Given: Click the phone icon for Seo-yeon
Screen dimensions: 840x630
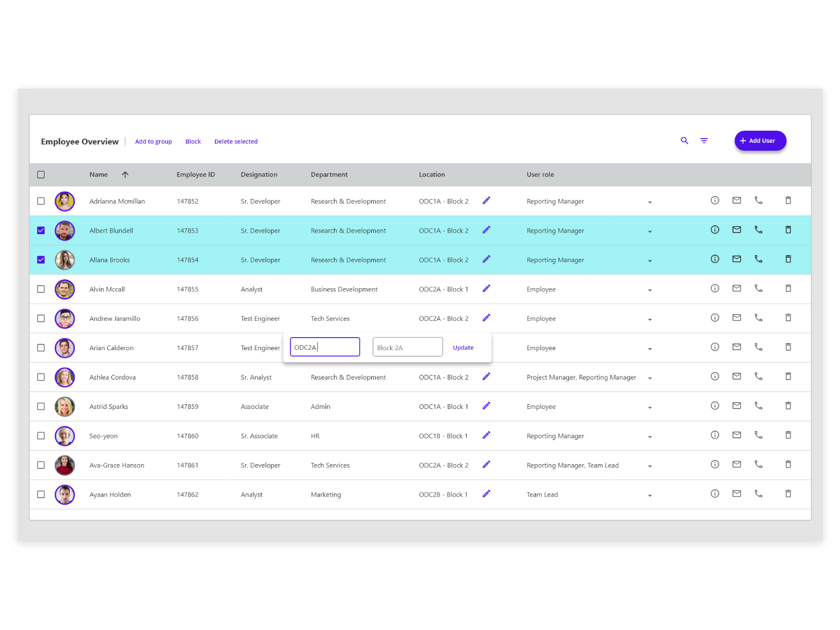Looking at the screenshot, I should click(758, 435).
